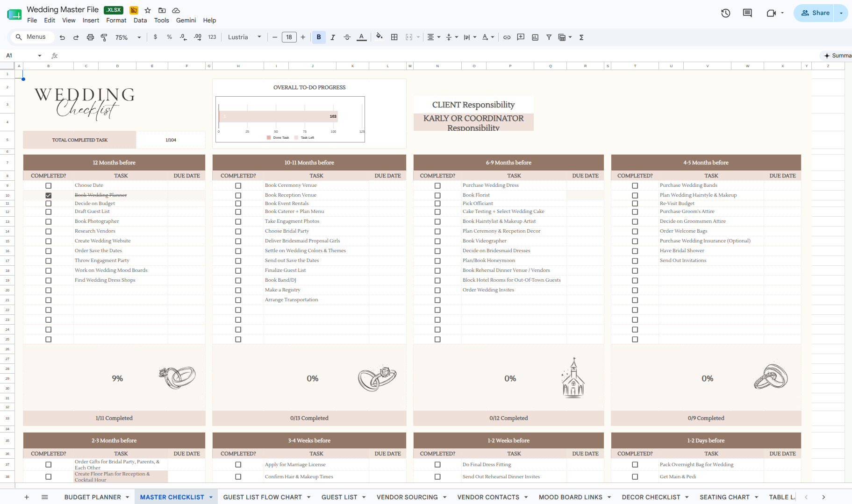
Task: Click the Undo icon
Action: pos(62,37)
